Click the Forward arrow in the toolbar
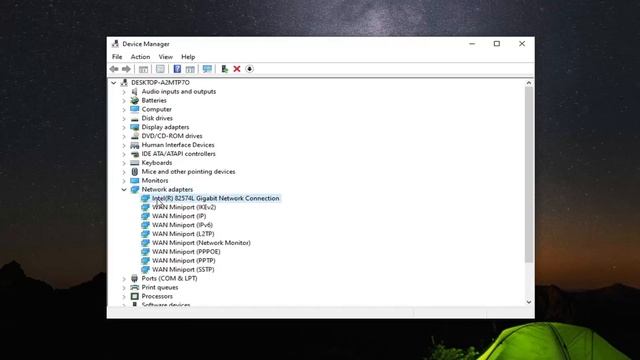The image size is (640, 360). [x=126, y=69]
